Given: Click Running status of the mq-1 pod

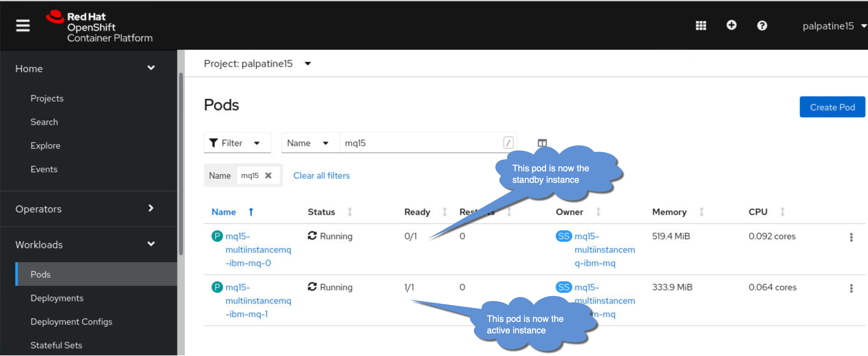Looking at the screenshot, I should click(330, 287).
